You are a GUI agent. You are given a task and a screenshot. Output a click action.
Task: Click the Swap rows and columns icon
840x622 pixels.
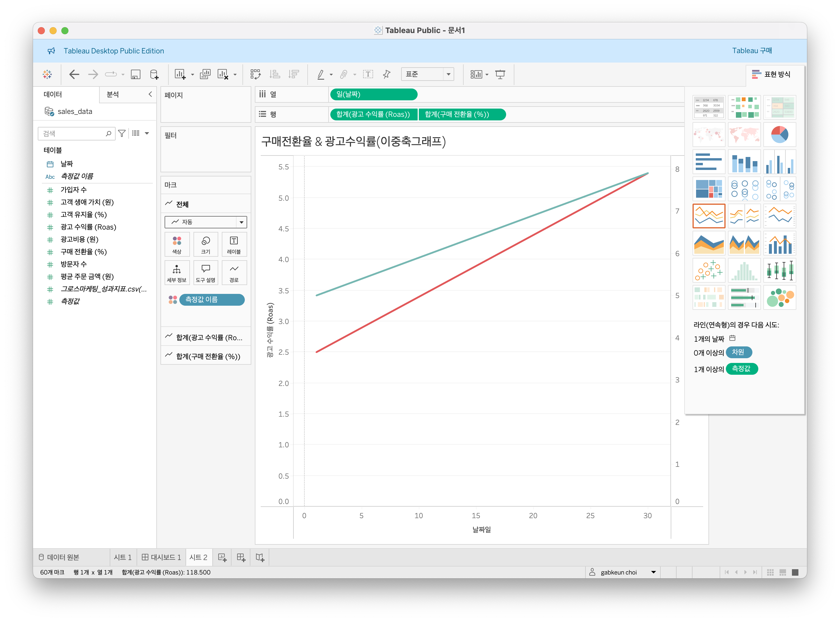[255, 74]
